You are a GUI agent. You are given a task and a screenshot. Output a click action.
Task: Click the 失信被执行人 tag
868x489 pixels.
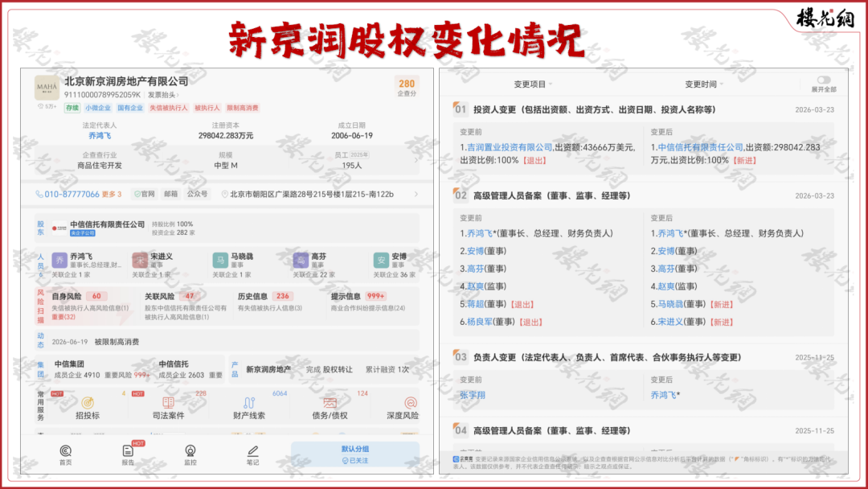(x=169, y=108)
